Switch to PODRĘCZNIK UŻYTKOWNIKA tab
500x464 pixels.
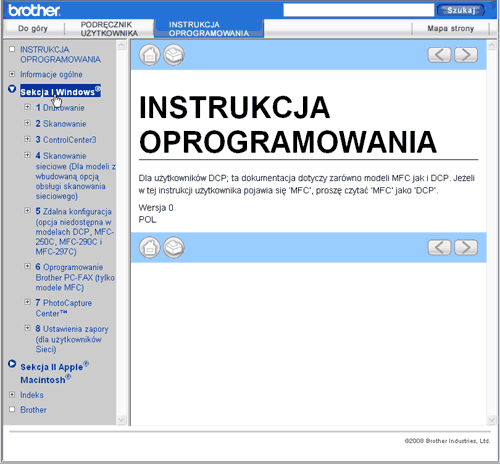click(x=109, y=29)
